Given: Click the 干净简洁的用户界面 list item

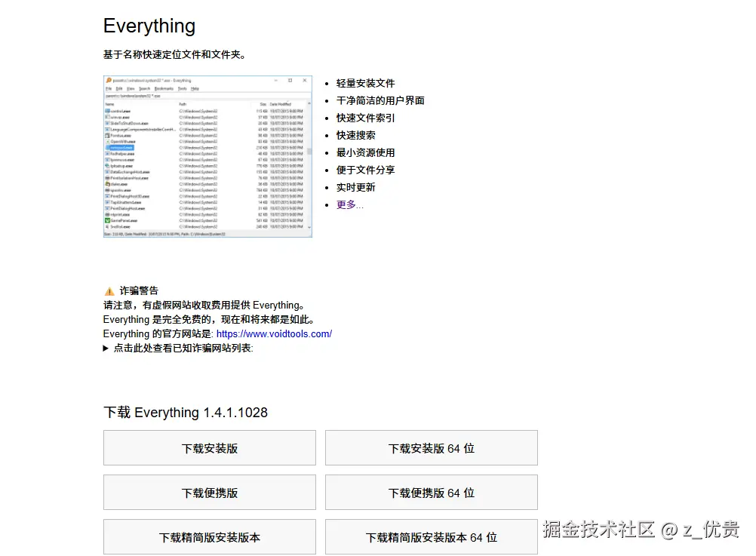Looking at the screenshot, I should [380, 100].
